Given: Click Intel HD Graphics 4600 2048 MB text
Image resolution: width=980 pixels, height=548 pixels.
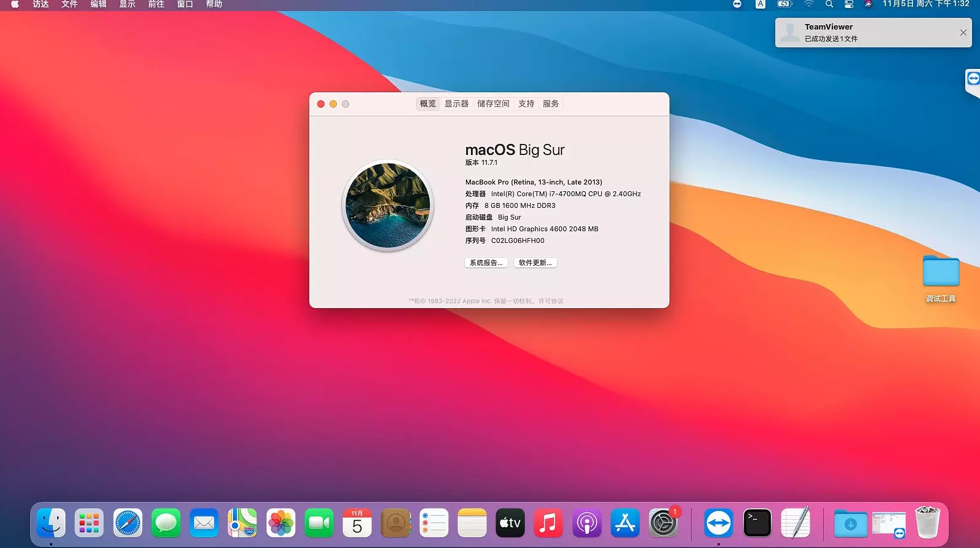Looking at the screenshot, I should 545,229.
